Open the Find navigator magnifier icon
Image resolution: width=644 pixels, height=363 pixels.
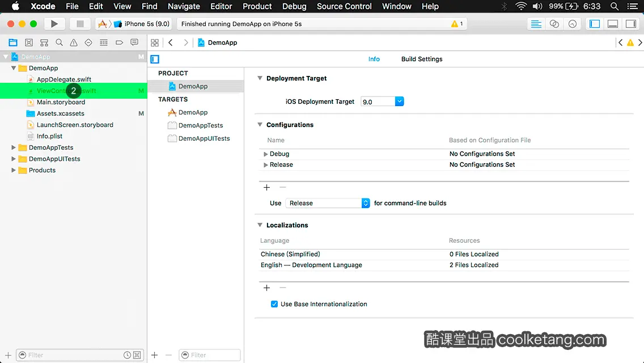59,43
